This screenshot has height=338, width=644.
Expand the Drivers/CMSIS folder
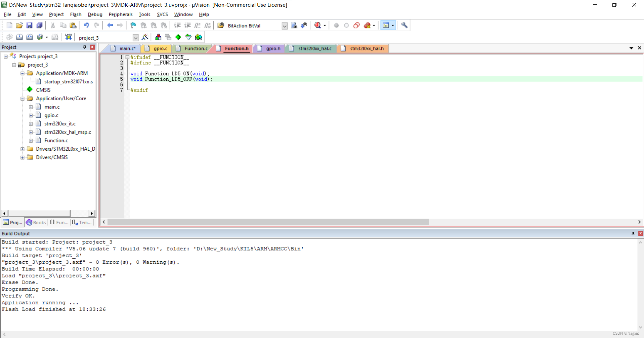pyautogui.click(x=23, y=157)
